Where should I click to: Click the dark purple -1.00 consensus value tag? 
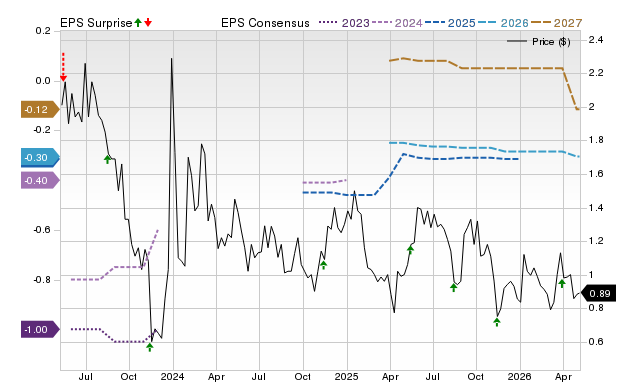(x=40, y=329)
